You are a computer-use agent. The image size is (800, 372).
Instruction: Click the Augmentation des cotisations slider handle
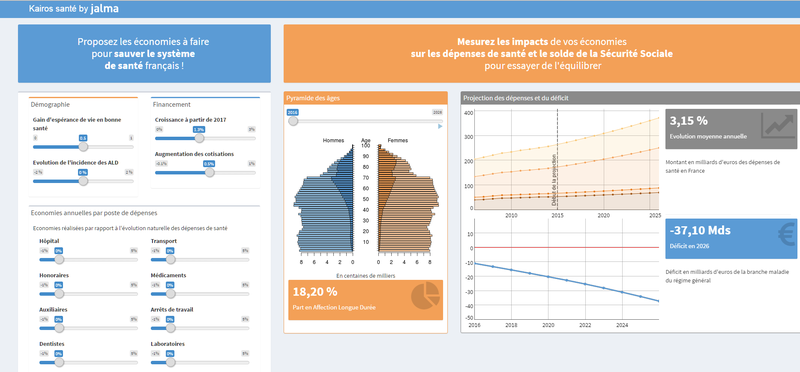click(x=209, y=172)
